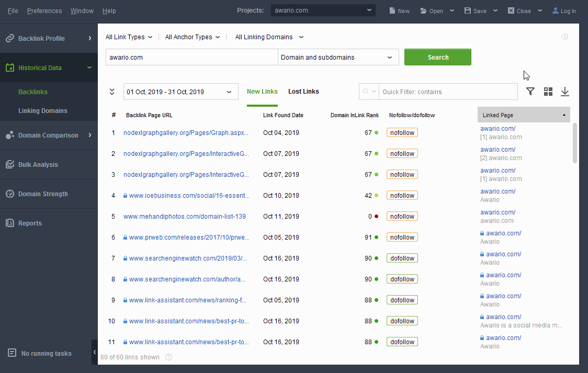
Task: Click the info icon at top right
Action: point(565,37)
